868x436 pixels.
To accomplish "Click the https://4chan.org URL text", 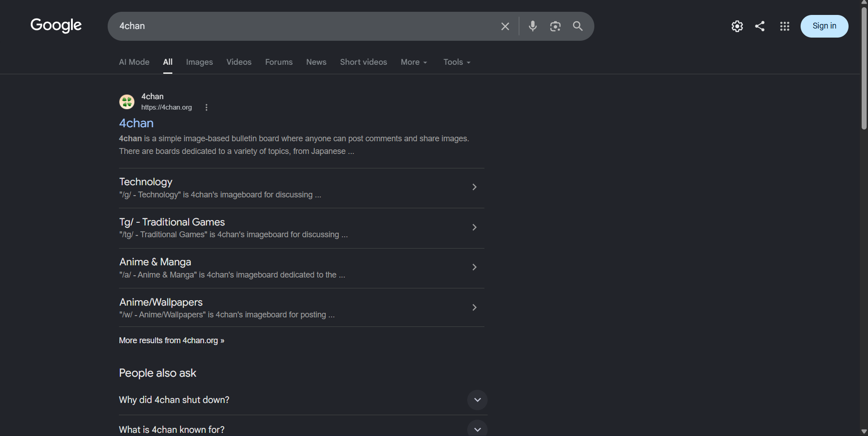I will tap(166, 107).
